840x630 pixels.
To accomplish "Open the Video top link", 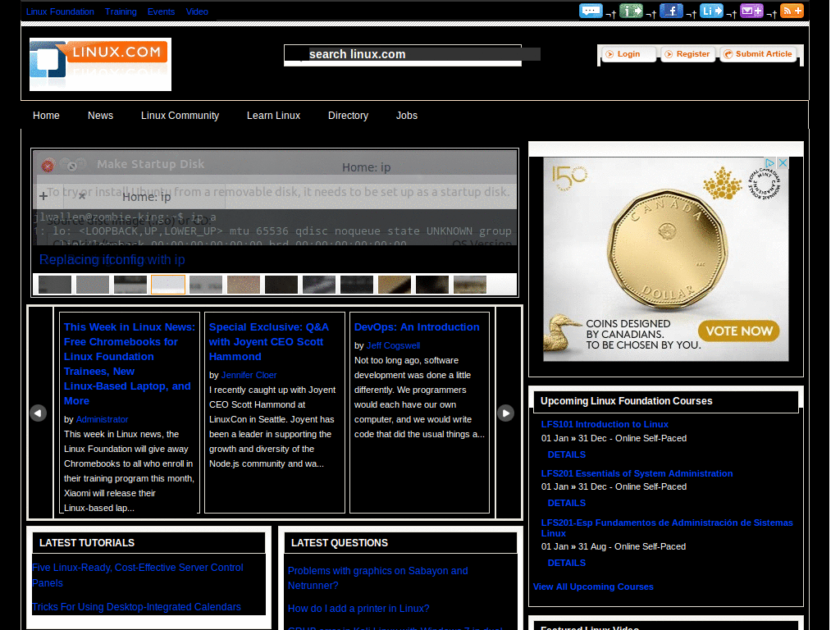I will 197,11.
